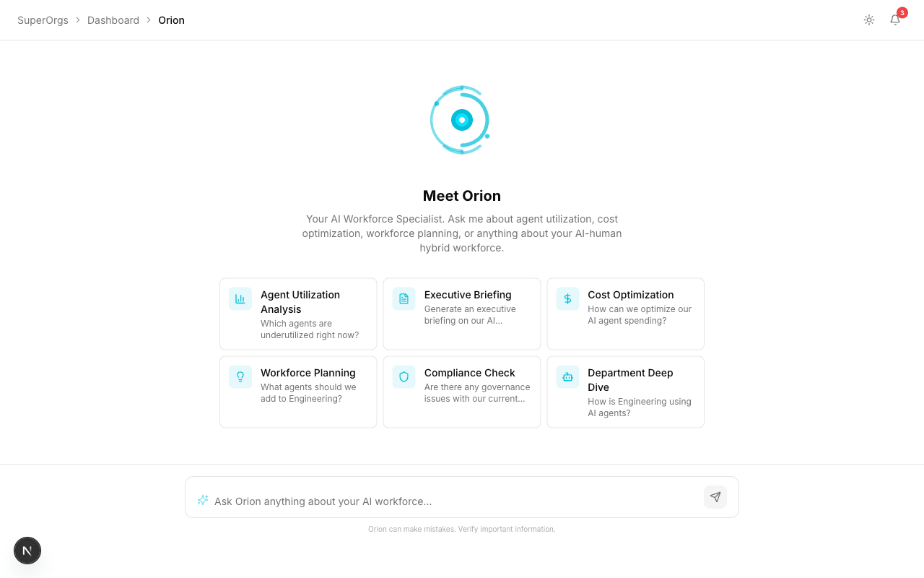Select the Cost Optimization prompt card

(x=625, y=314)
